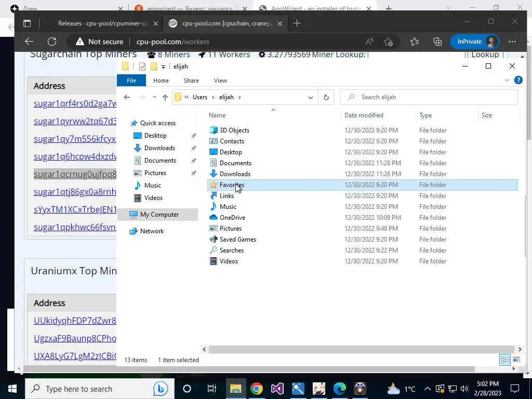This screenshot has width=532, height=399.
Task: Open the File menu tab
Action: (x=131, y=81)
